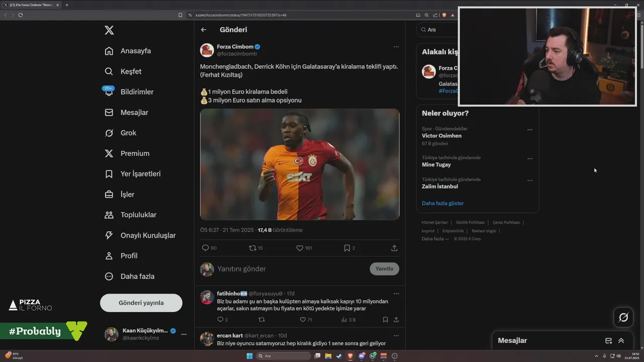
Task: Click the Ara search field on X
Action: click(x=438, y=30)
